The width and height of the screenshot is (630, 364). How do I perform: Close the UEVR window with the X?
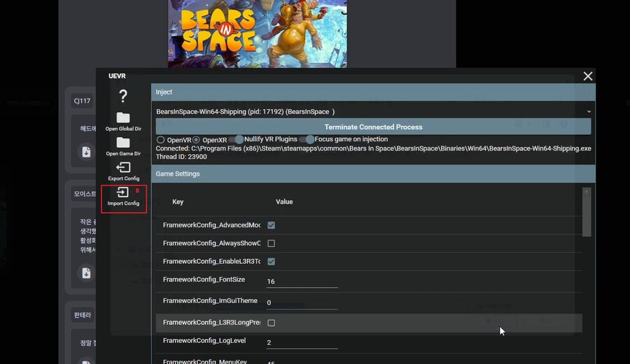588,76
